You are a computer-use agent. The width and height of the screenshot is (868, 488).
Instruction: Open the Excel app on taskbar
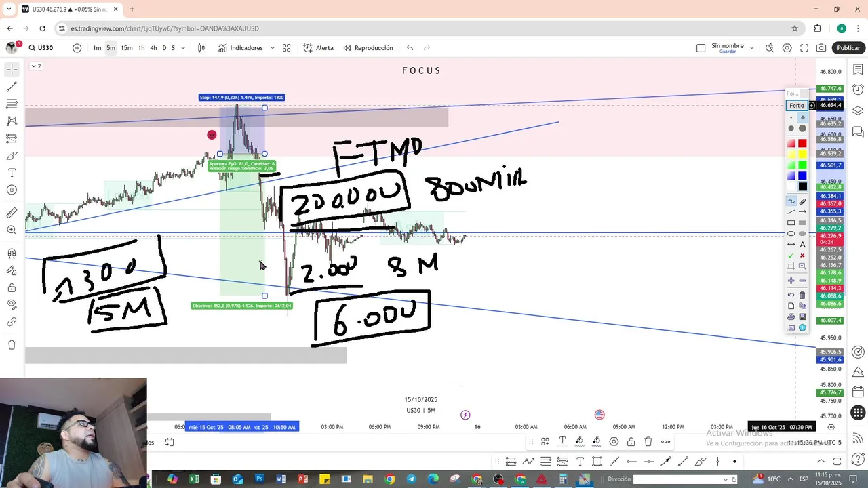coord(194,479)
